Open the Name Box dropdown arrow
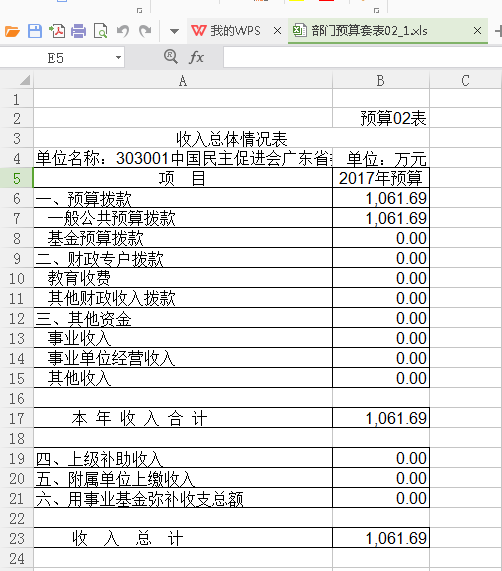The height and width of the screenshot is (571, 502). tap(118, 58)
